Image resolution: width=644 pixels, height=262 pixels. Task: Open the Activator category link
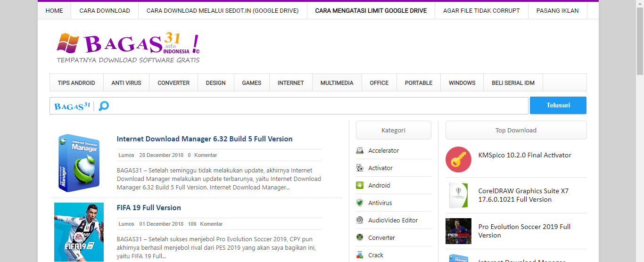(380, 168)
